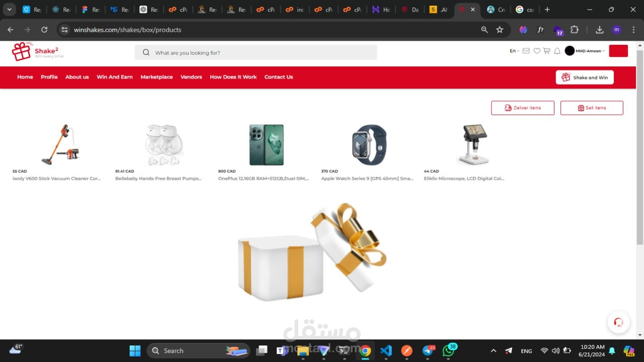This screenshot has height=362, width=644.
Task: Switch to the Figma browser tab
Action: [90, 10]
